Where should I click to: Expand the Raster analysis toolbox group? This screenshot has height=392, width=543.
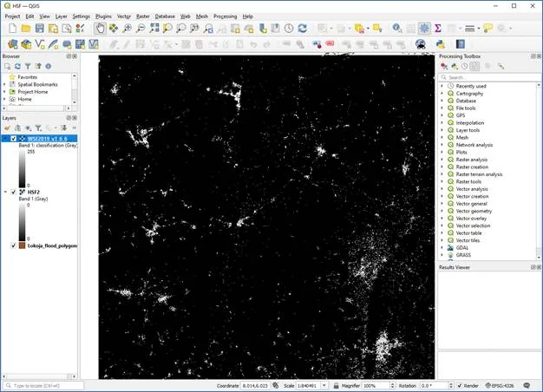[x=442, y=160]
